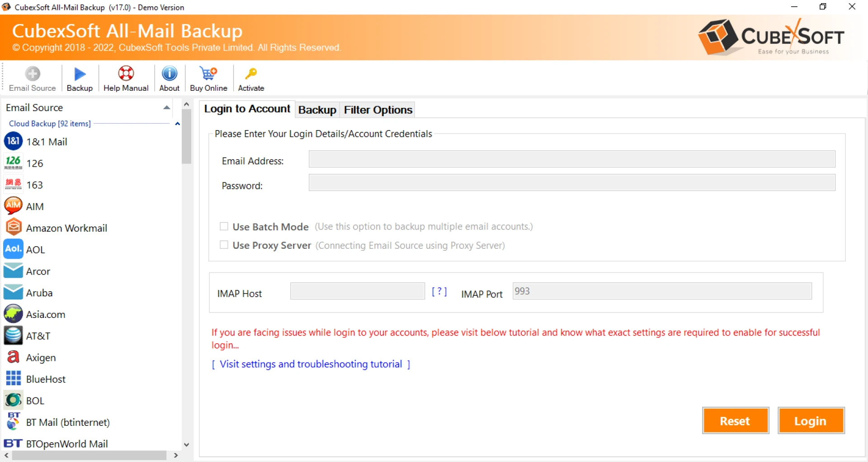Image resolution: width=868 pixels, height=462 pixels.
Task: Click the Email Address input field
Action: (571, 159)
